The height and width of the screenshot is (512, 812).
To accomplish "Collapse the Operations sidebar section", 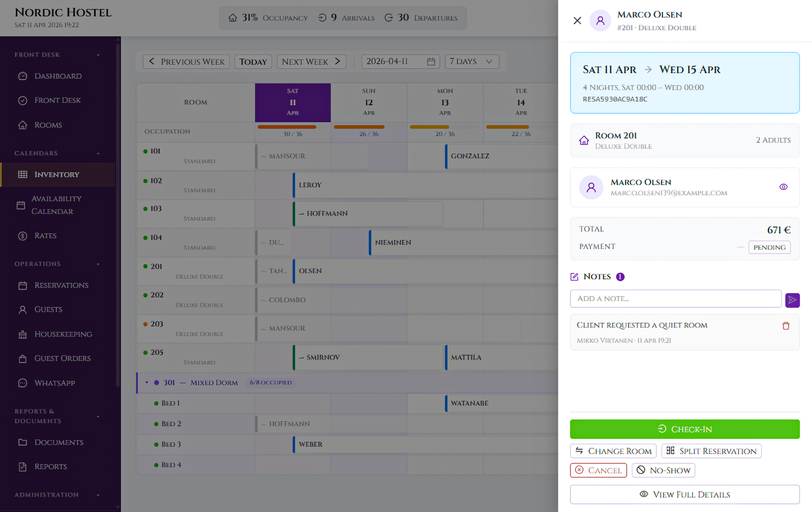I will [x=98, y=264].
